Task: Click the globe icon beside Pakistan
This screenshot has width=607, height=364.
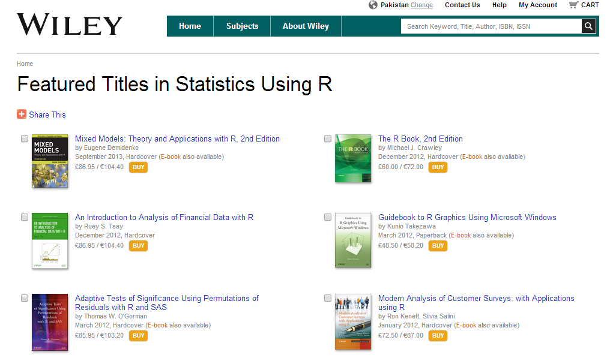Action: (373, 5)
